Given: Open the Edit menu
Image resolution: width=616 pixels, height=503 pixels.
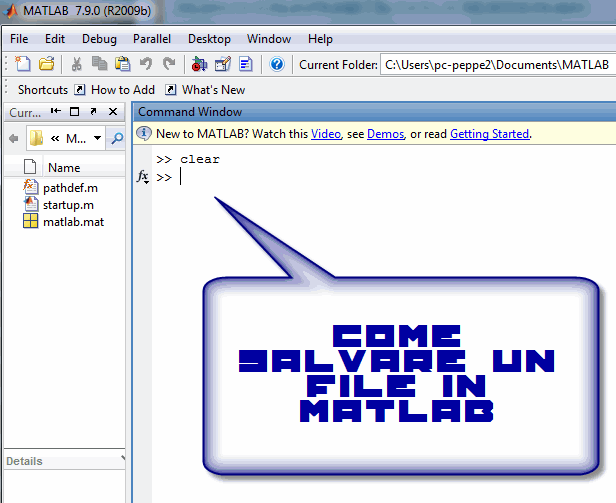Looking at the screenshot, I should pyautogui.click(x=55, y=39).
